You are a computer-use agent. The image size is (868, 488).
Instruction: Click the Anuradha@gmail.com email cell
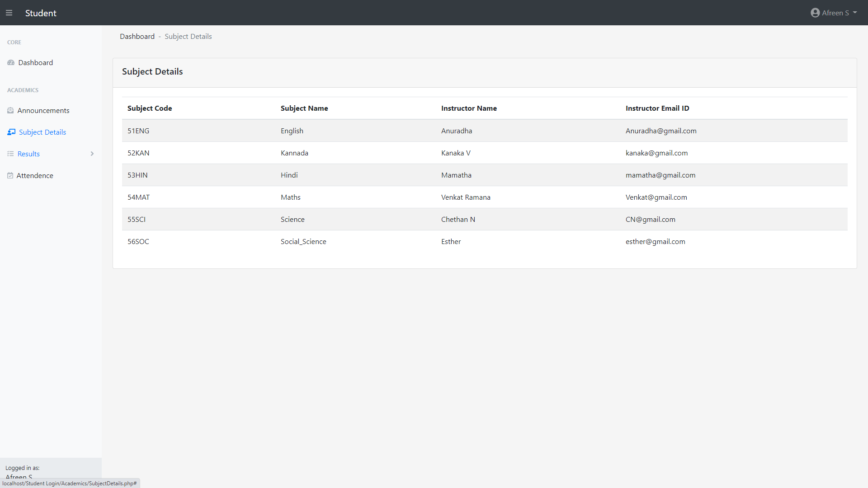pos(661,131)
